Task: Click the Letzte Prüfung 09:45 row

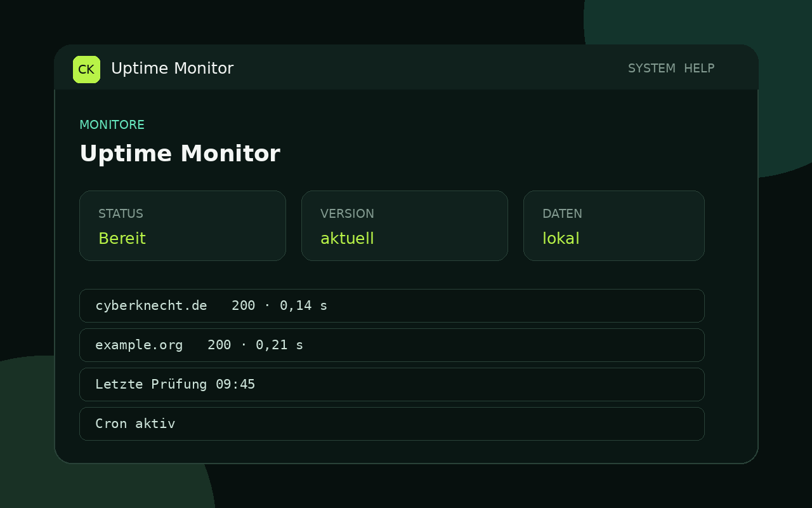Action: click(392, 384)
